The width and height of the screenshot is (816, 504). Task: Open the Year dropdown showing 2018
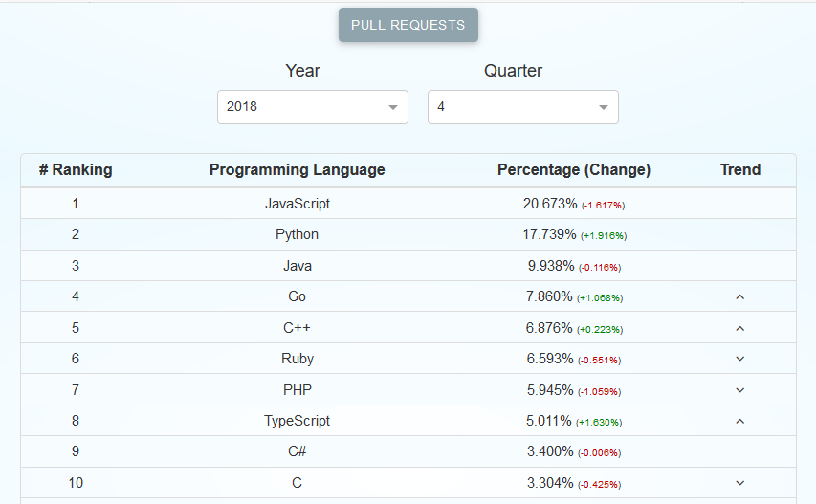313,107
